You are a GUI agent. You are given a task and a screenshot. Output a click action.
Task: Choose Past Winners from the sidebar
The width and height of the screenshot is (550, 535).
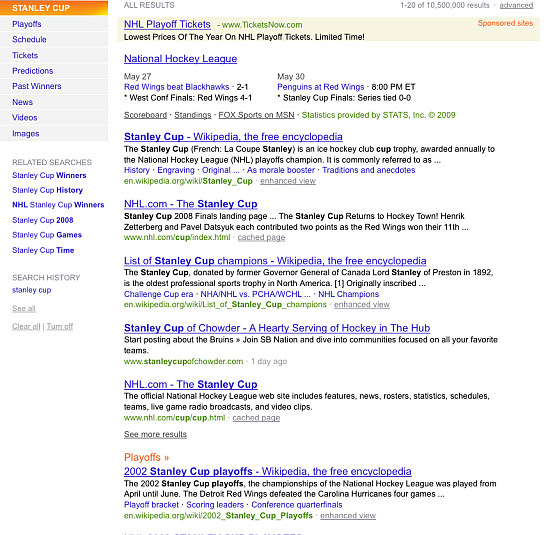click(x=36, y=86)
